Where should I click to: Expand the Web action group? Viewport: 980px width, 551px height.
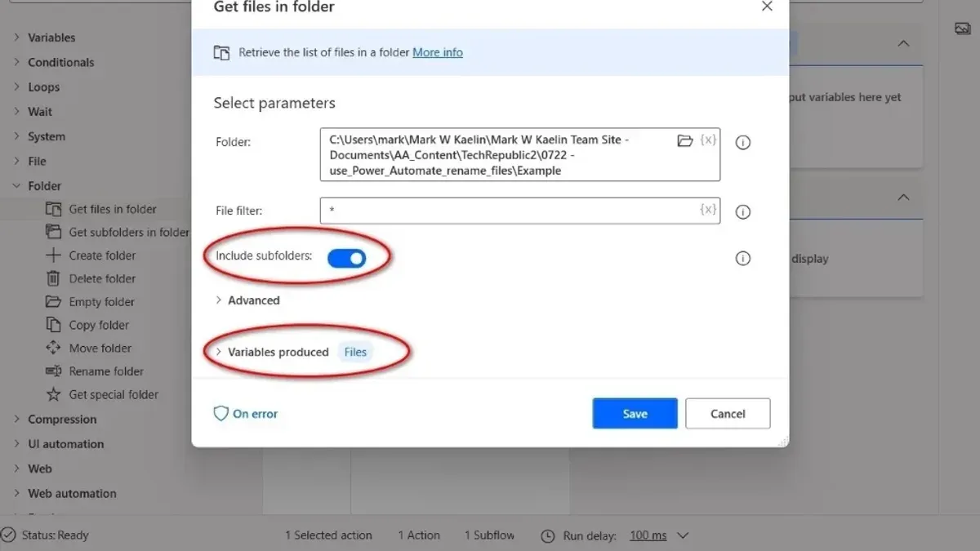click(x=16, y=469)
